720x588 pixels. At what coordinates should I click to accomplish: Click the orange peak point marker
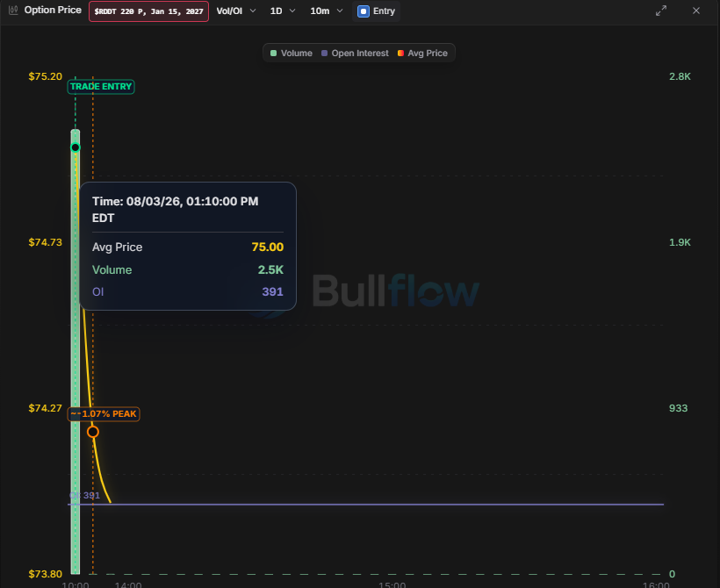(x=93, y=432)
